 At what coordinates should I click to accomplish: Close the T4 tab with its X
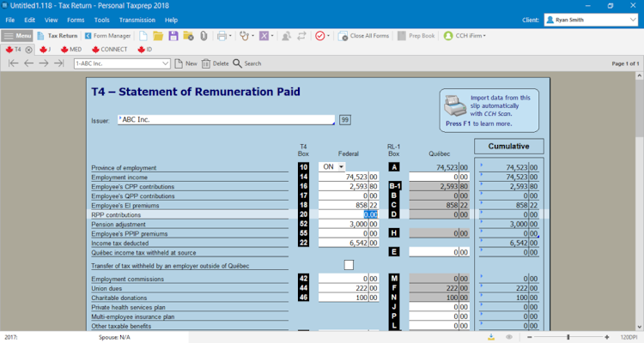click(28, 50)
